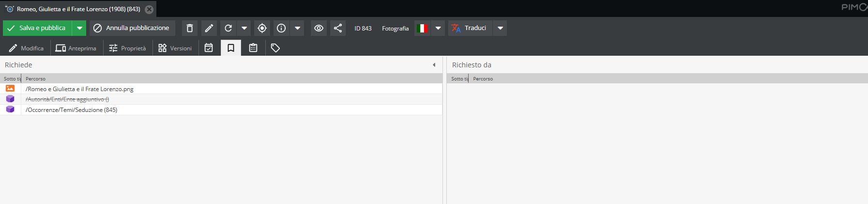Click ID 843 label
This screenshot has width=868, height=204.
click(x=363, y=29)
